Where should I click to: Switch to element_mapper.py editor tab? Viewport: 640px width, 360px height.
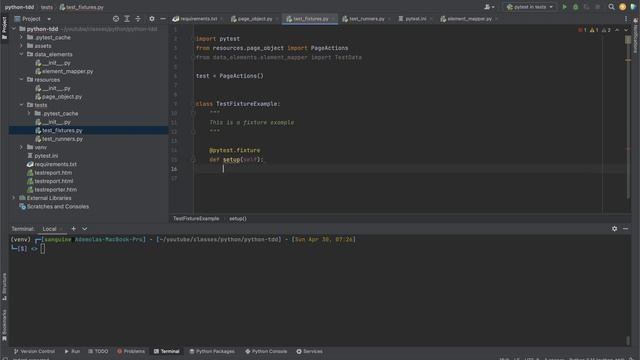pos(469,19)
